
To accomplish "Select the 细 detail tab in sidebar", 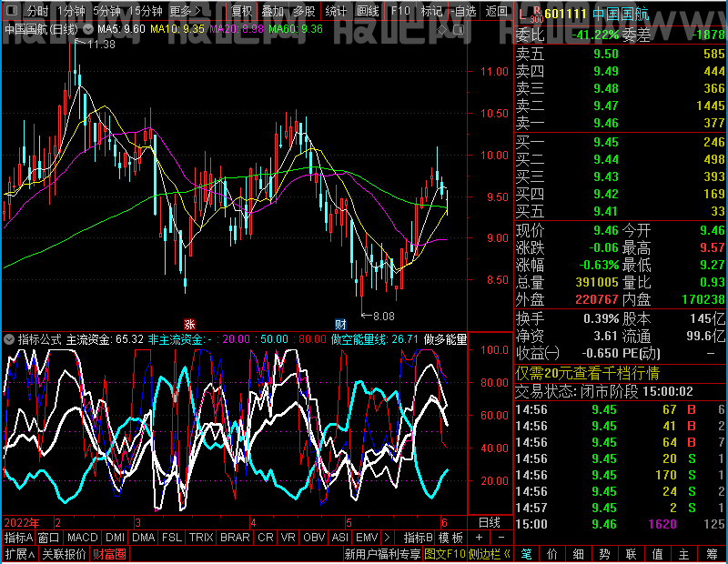I will pos(578,554).
